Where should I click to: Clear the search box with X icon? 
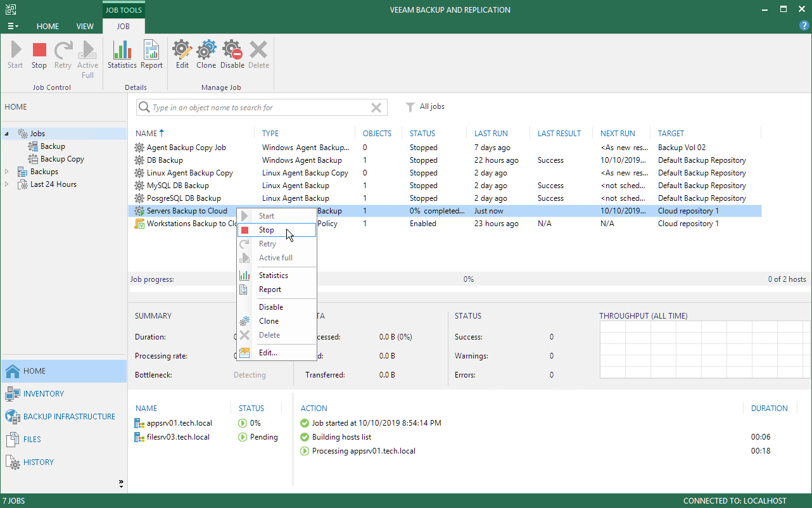pyautogui.click(x=376, y=108)
